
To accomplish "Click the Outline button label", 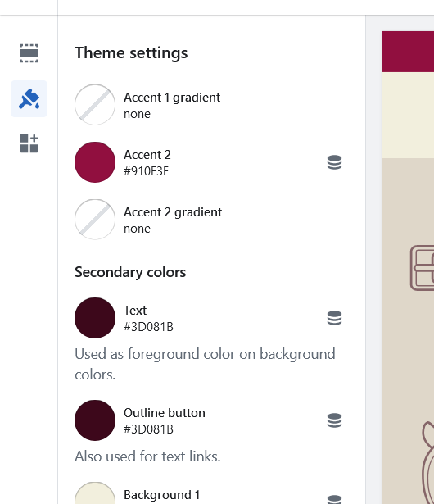I will pos(165,413).
